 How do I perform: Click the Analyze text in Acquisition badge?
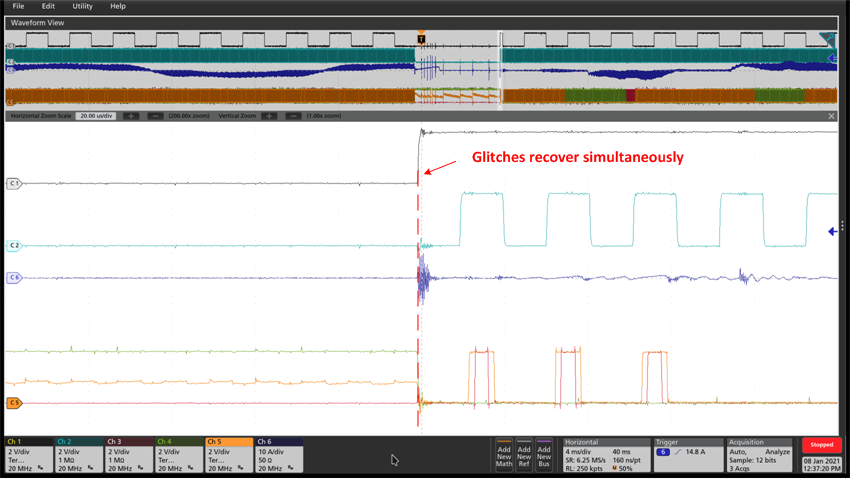pyautogui.click(x=777, y=452)
